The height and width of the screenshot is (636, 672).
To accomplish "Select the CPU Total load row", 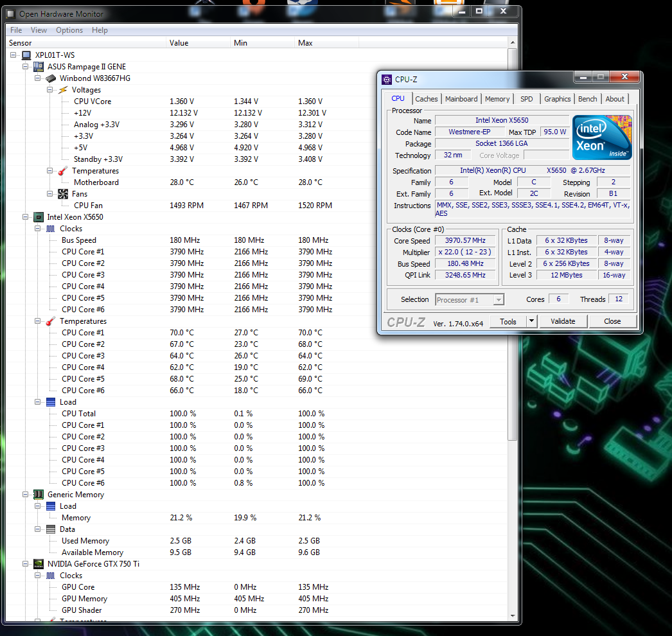I will tap(257, 414).
